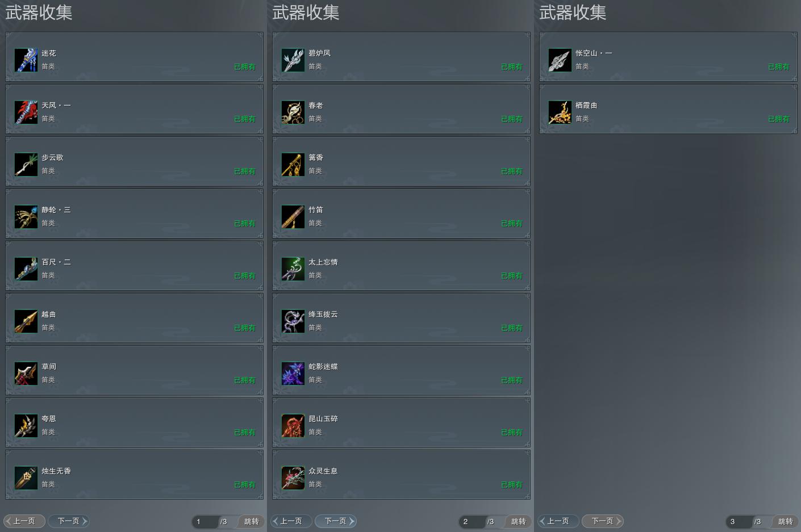Click 上一页 in the second panel
Screen dimensions: 801x532
pyautogui.click(x=291, y=521)
